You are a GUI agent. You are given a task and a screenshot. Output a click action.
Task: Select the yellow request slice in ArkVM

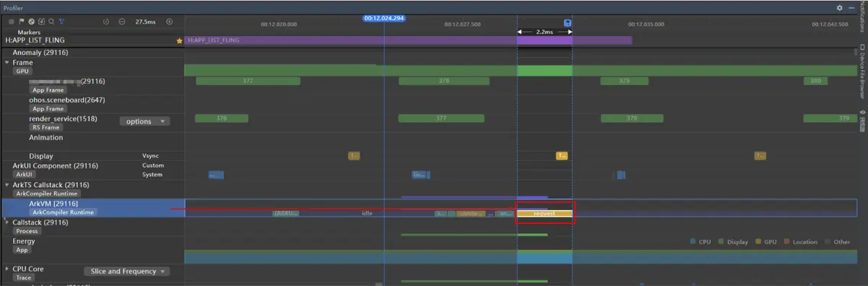[x=545, y=214]
